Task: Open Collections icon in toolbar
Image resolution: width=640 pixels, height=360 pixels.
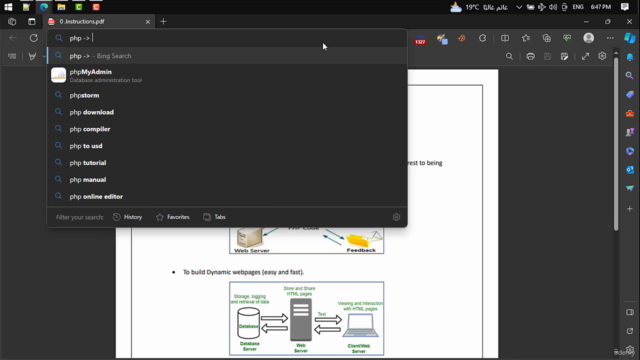Action: (547, 38)
